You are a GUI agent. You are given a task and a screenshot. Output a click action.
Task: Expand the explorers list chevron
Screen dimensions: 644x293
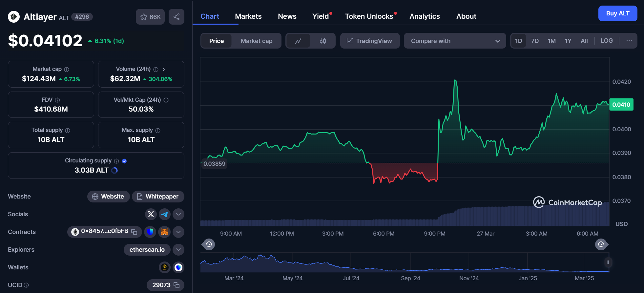coord(178,250)
